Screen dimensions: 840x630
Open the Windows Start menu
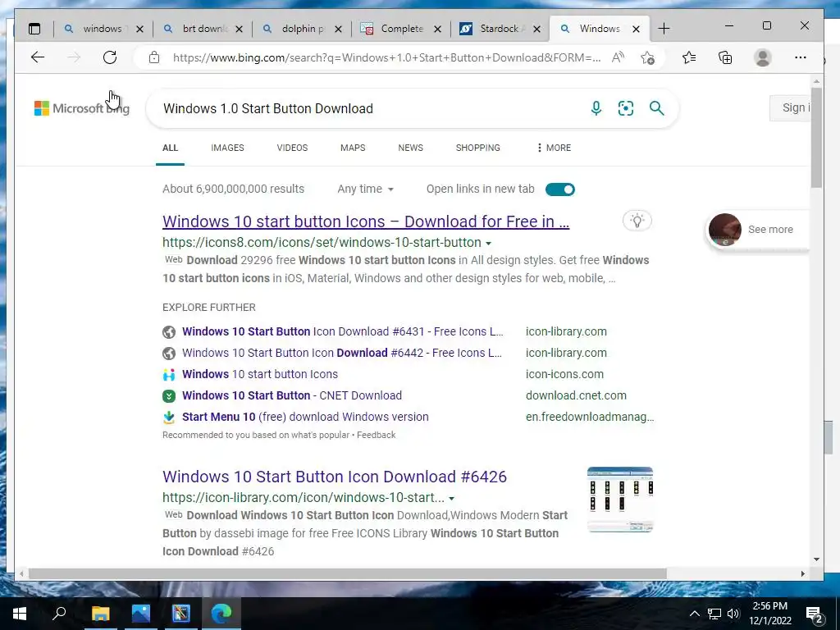20,614
